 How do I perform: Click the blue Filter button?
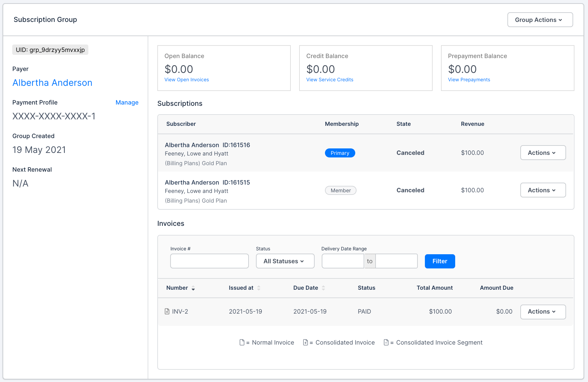pyautogui.click(x=440, y=261)
